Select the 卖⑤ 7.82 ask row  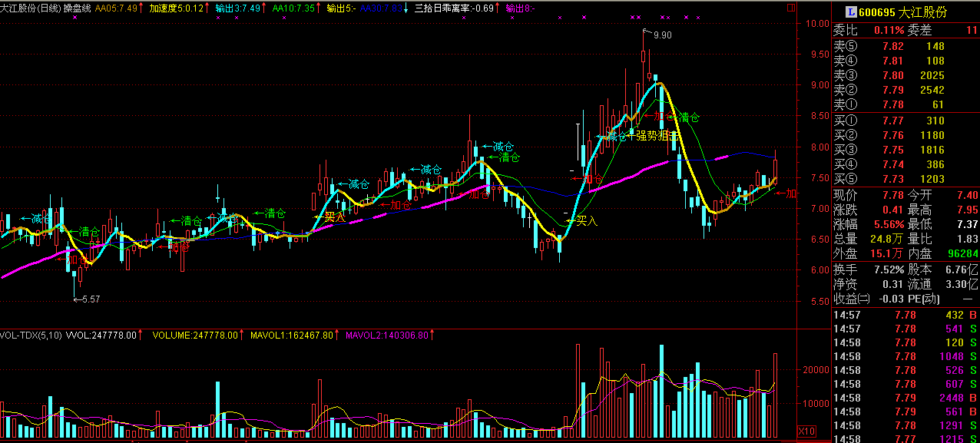pyautogui.click(x=906, y=46)
